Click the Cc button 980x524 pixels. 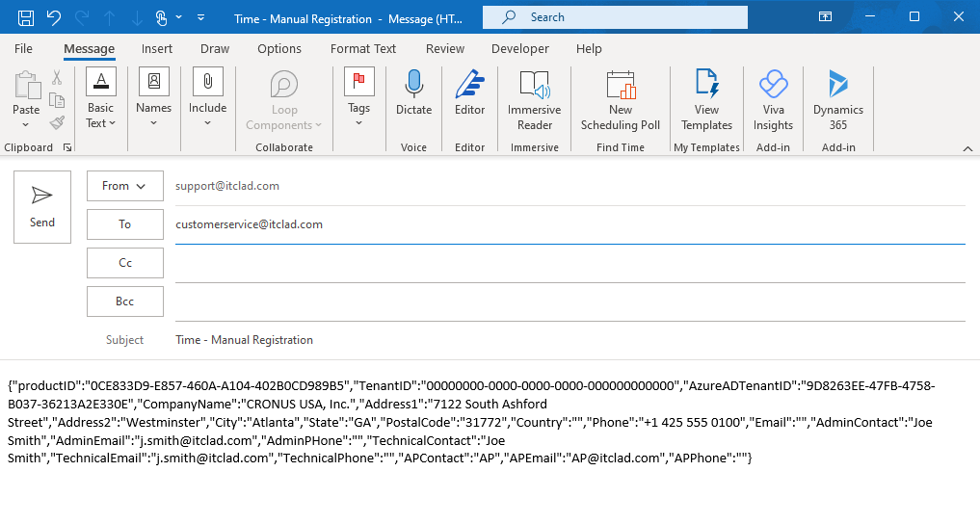tap(125, 263)
